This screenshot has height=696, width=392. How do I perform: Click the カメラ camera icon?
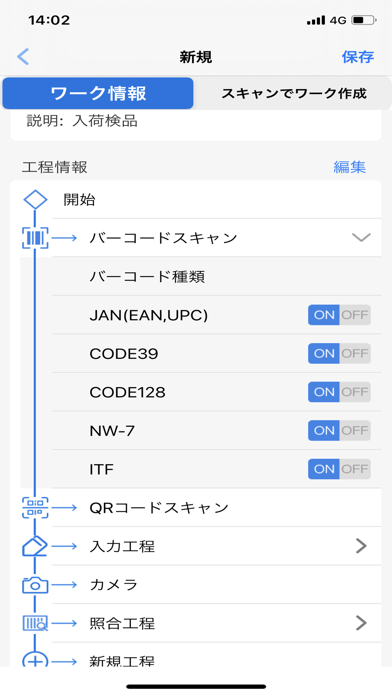[35, 585]
